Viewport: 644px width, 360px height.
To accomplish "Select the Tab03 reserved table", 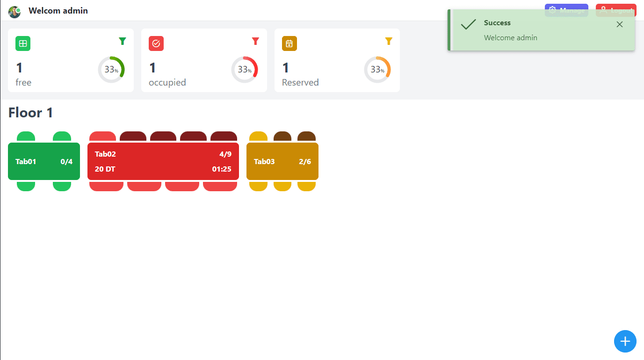I will click(282, 161).
